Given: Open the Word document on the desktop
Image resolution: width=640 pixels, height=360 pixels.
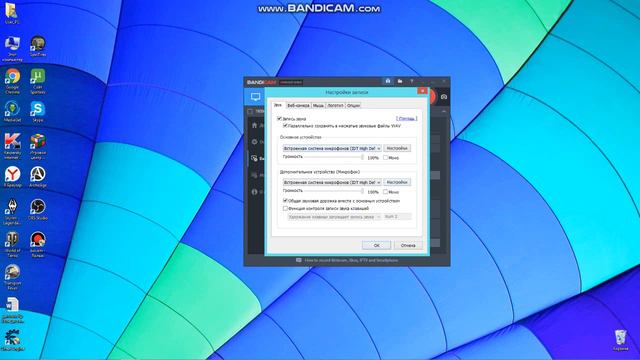Looking at the screenshot, I should [x=12, y=310].
